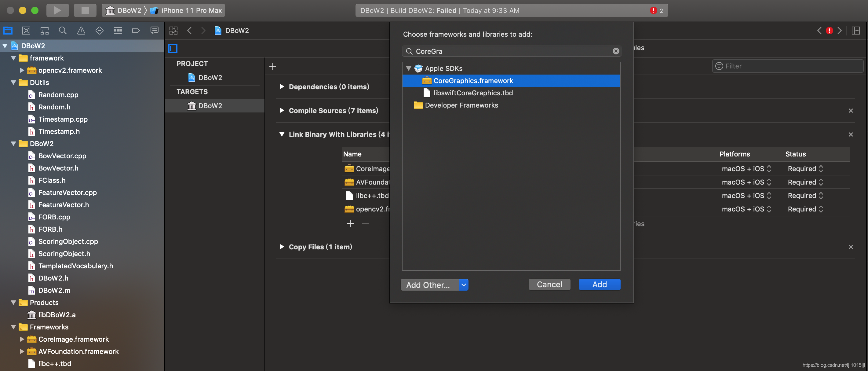Select libswiftCoreGraphics.tbd in the list
The height and width of the screenshot is (371, 868).
473,93
